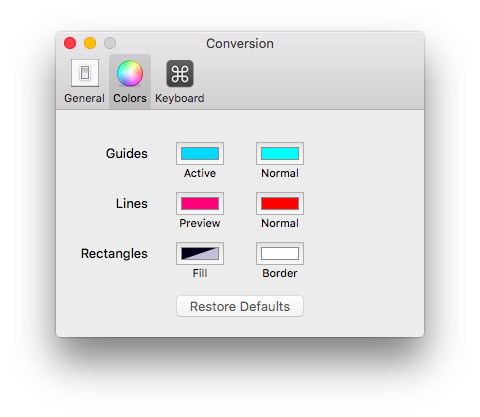Viewport: 480px width, 417px height.
Task: Switch to the Keyboard tab label
Action: pos(180,98)
